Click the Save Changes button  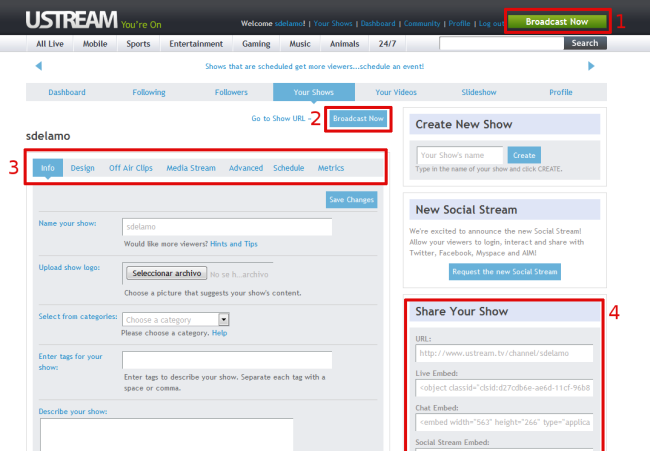(x=352, y=199)
